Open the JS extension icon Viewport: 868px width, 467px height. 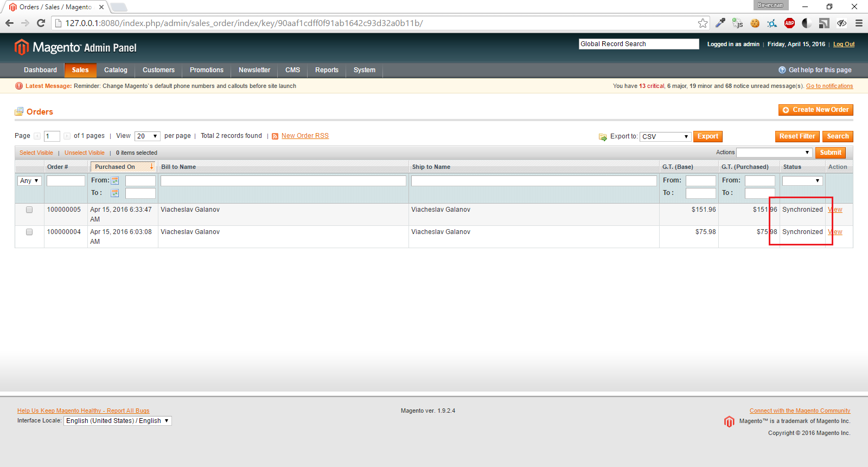click(x=738, y=23)
